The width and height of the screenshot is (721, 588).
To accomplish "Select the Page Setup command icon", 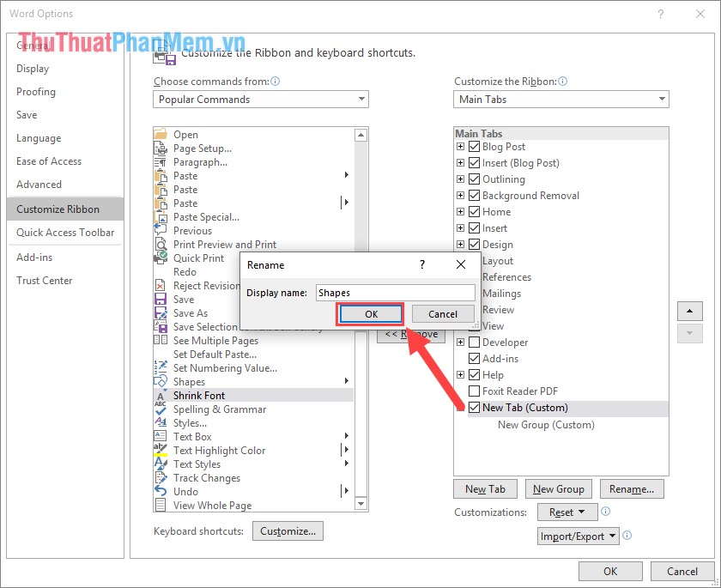I will pos(161,149).
